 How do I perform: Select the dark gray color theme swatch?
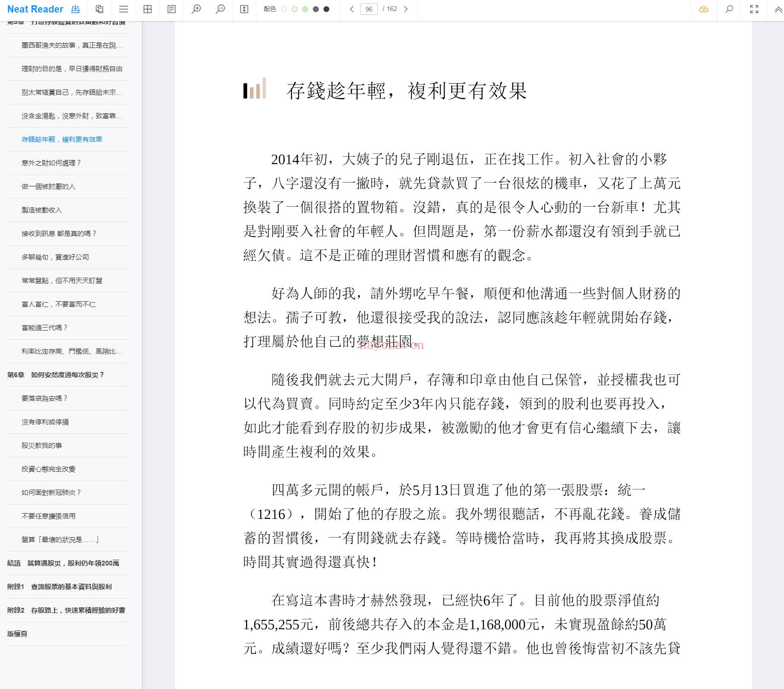coord(316,9)
